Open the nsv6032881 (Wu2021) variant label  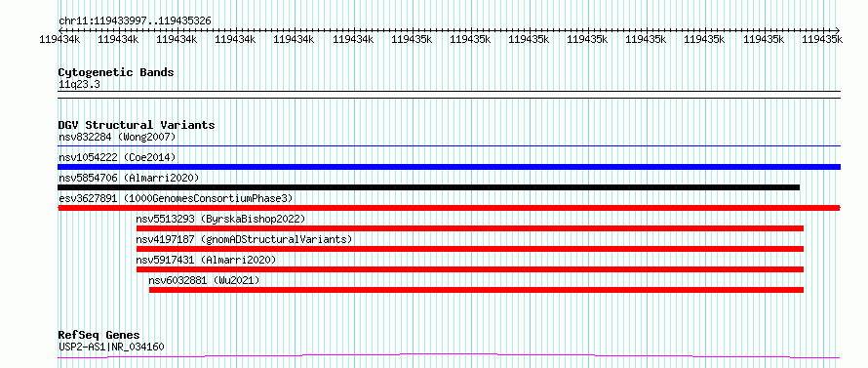(x=204, y=280)
